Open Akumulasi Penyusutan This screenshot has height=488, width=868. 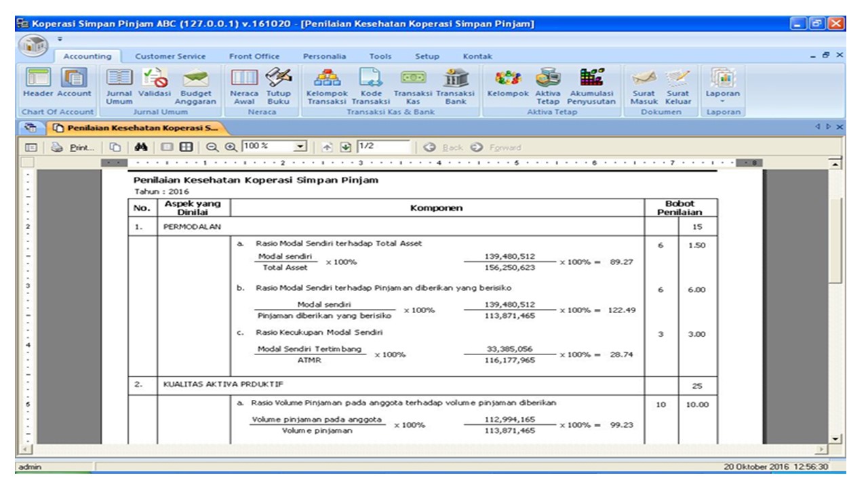tap(592, 85)
